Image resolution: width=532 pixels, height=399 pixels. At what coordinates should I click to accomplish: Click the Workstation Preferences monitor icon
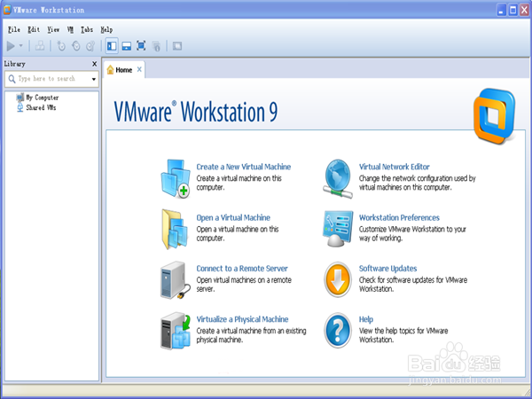tap(338, 229)
